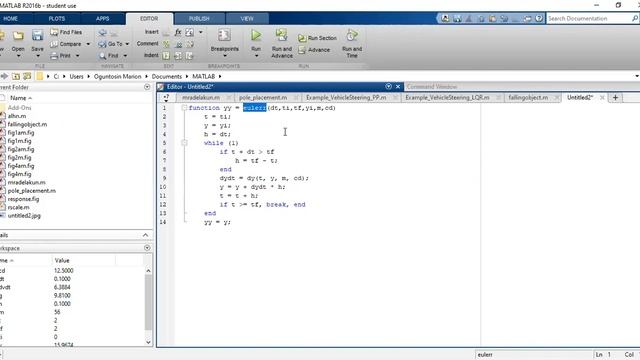Click the Print icon
640x360 pixels.
coord(55,56)
